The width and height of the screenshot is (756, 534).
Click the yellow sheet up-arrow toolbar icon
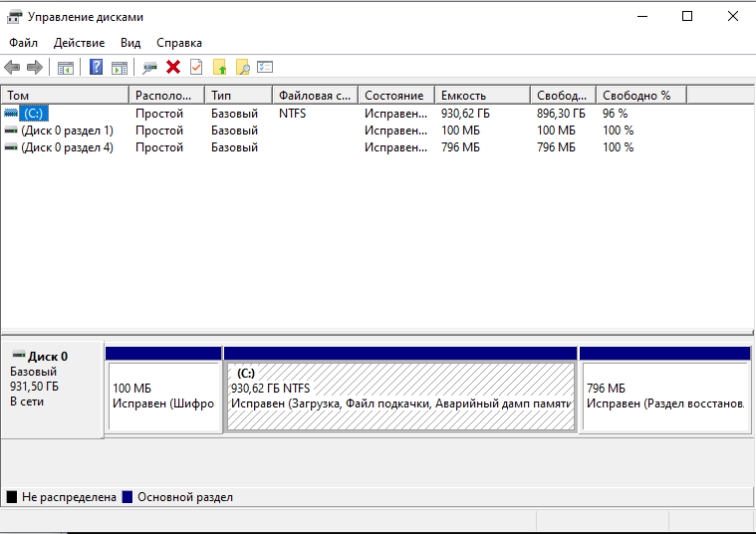pos(219,67)
